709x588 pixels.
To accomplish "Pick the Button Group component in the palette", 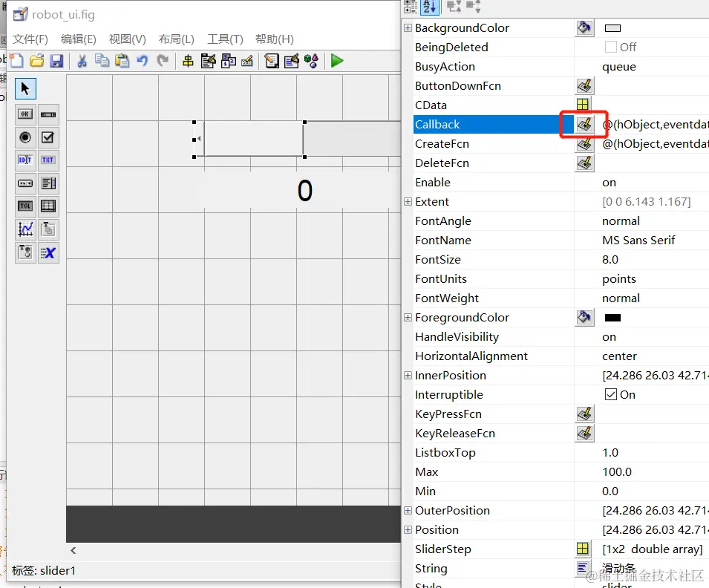I will (x=25, y=252).
